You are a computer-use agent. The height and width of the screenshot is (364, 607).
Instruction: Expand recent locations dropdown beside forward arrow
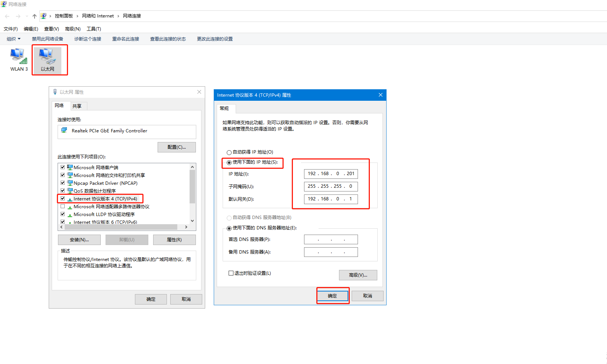pos(27,16)
